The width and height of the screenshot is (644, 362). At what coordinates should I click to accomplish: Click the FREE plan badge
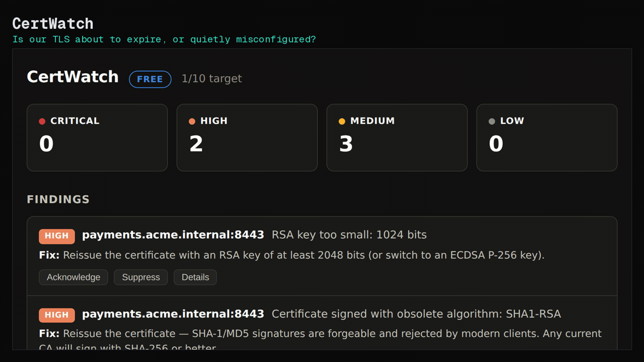coord(150,79)
